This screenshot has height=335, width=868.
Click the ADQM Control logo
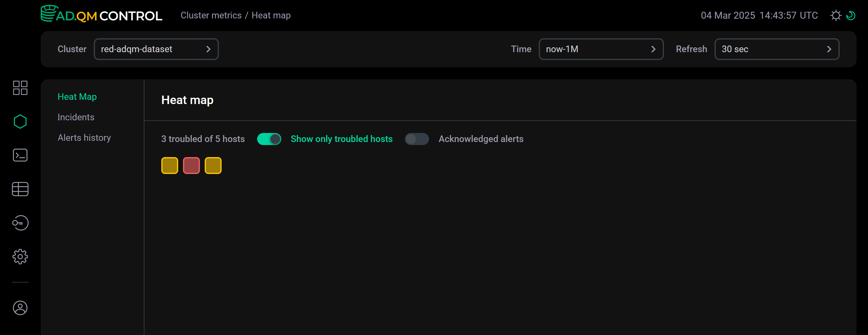(101, 15)
